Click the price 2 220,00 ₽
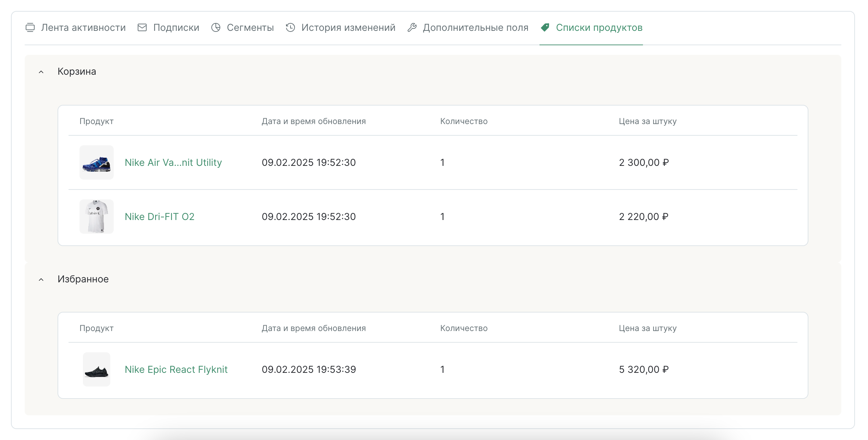The width and height of the screenshot is (868, 440). coord(644,217)
